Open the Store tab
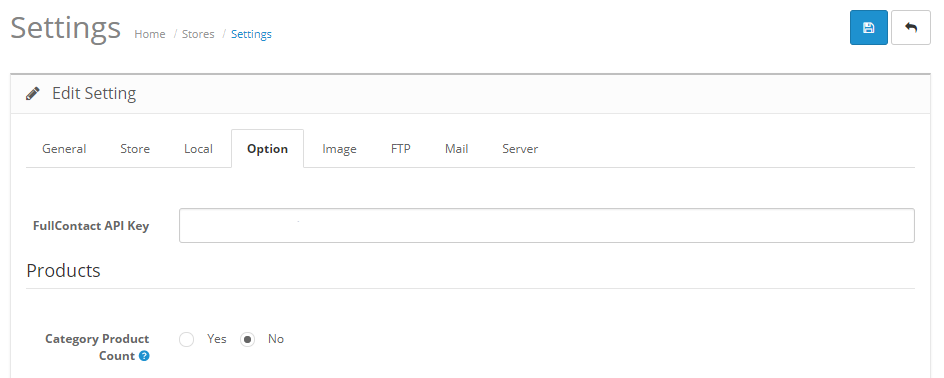Screen dimensions: 944x378 pyautogui.click(x=135, y=149)
